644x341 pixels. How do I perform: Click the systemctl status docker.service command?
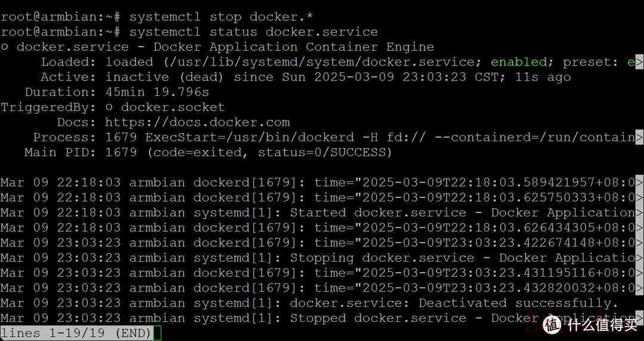[253, 32]
